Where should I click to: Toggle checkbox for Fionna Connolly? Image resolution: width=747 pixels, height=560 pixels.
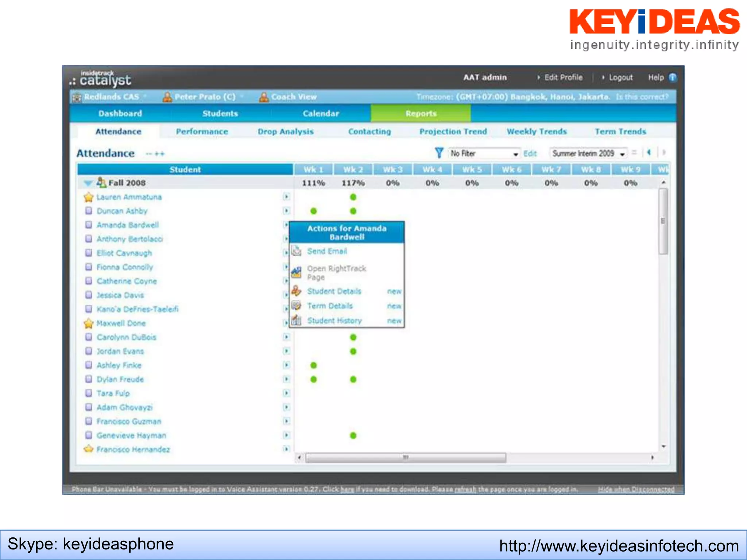pyautogui.click(x=88, y=267)
